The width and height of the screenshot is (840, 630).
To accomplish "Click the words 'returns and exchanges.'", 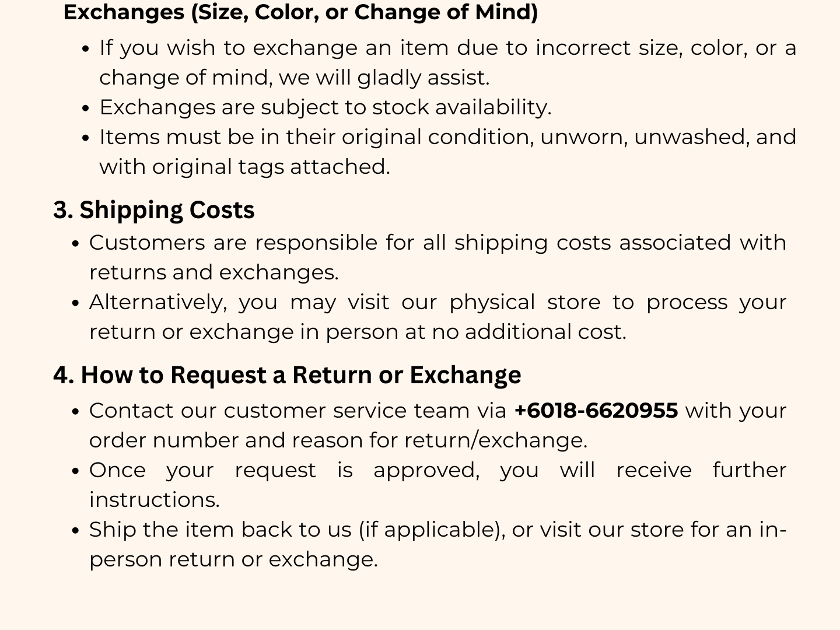I will 214,273.
